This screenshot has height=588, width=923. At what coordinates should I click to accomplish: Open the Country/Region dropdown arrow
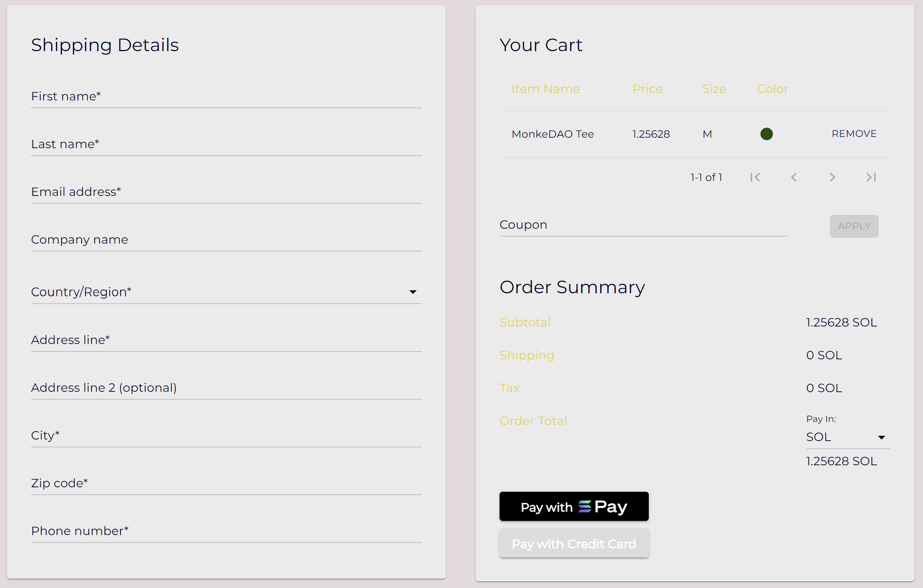(x=412, y=292)
